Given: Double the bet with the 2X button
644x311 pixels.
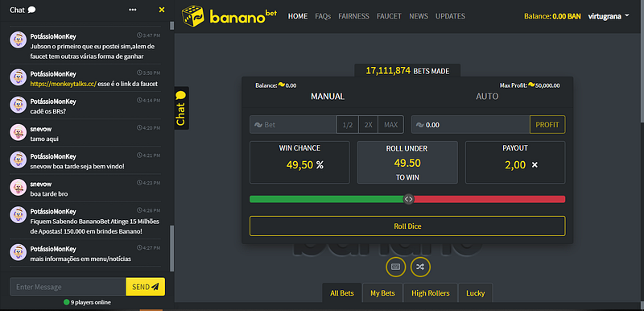Looking at the screenshot, I should 369,125.
